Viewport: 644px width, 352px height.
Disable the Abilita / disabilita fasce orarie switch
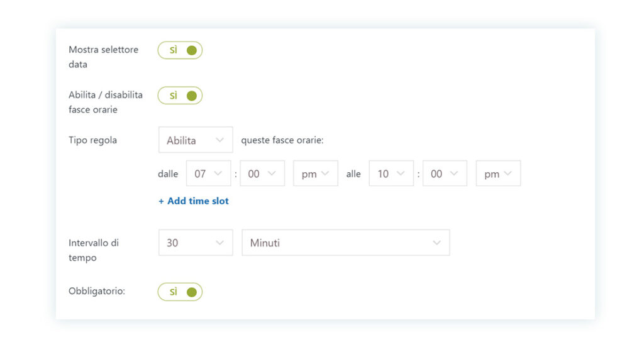[x=180, y=96]
